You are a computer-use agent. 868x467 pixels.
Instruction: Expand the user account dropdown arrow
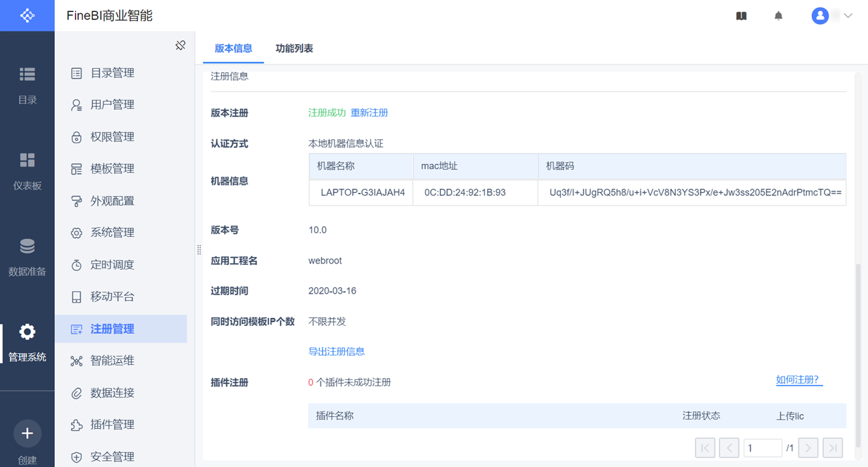click(x=848, y=16)
